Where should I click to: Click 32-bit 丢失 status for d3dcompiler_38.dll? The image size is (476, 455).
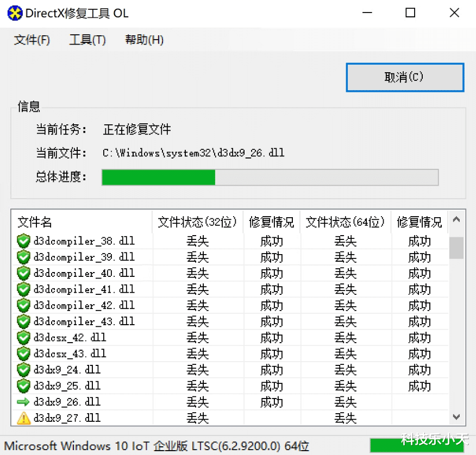197,242
